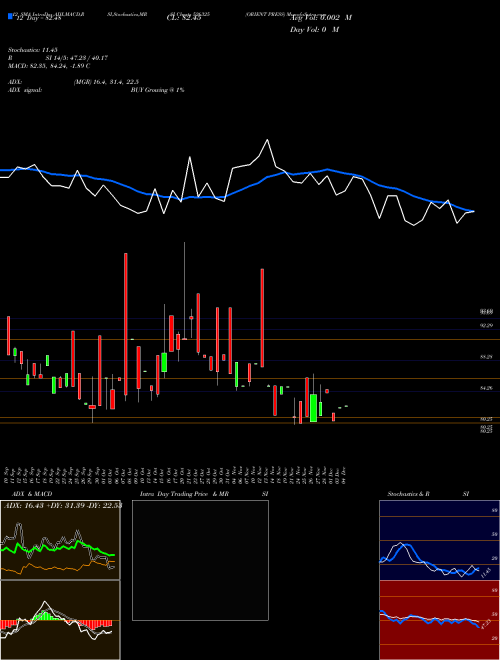The height and width of the screenshot is (660, 500).
Task: Open the MACD histogram mini chart
Action: (60, 620)
